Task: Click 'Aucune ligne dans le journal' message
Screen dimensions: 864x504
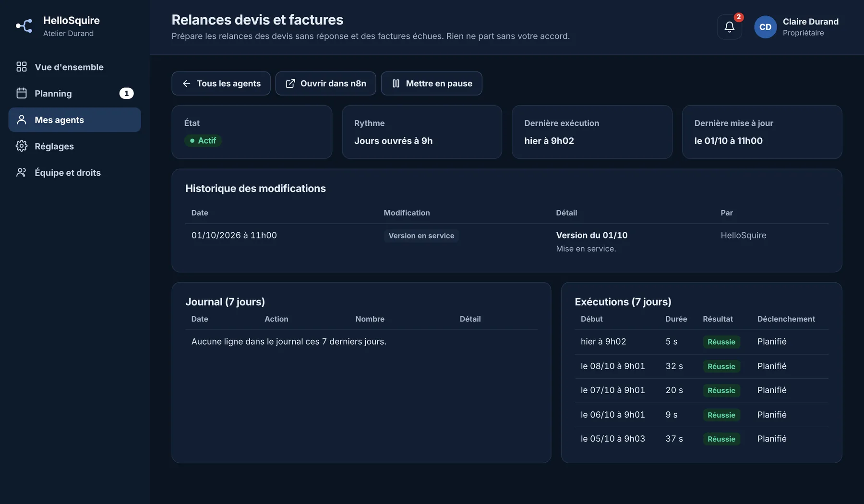Action: pos(288,341)
